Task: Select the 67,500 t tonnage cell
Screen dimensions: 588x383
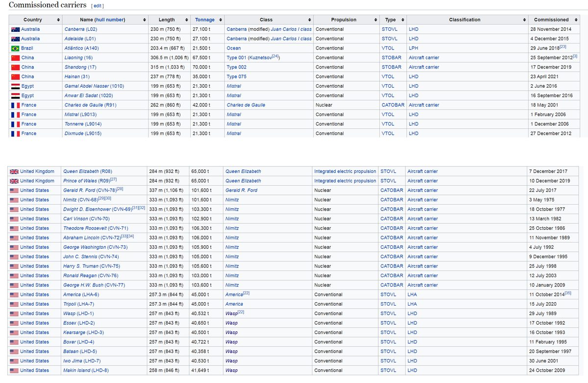Action: click(x=207, y=58)
